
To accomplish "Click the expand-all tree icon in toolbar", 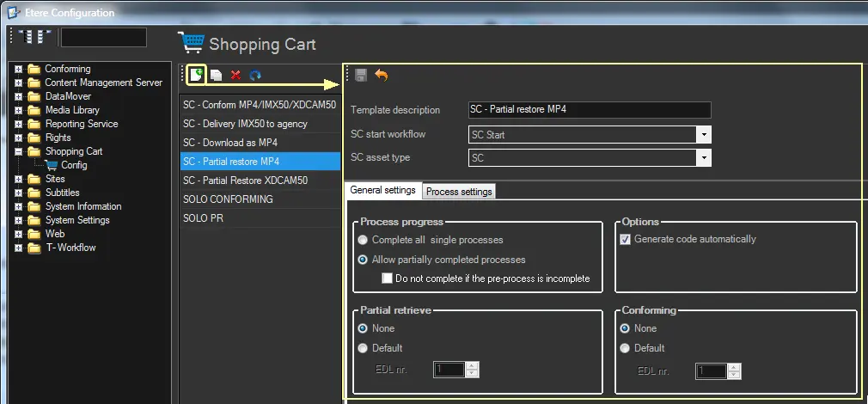I will 25,37.
